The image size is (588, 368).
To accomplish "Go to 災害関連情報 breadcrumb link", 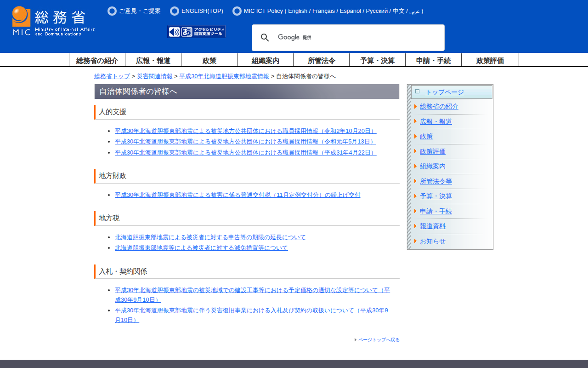I will tap(155, 76).
